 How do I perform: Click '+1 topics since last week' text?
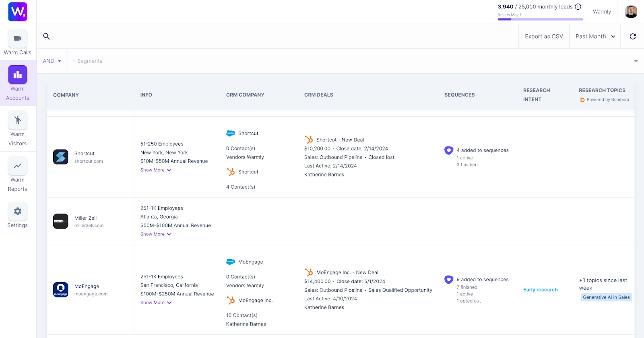click(x=603, y=284)
